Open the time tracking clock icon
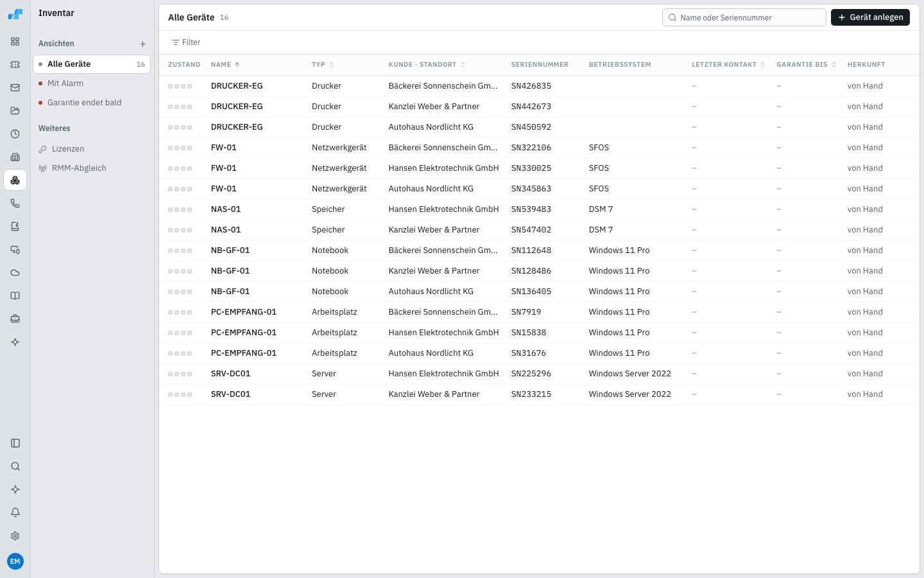The image size is (924, 578). 15,134
